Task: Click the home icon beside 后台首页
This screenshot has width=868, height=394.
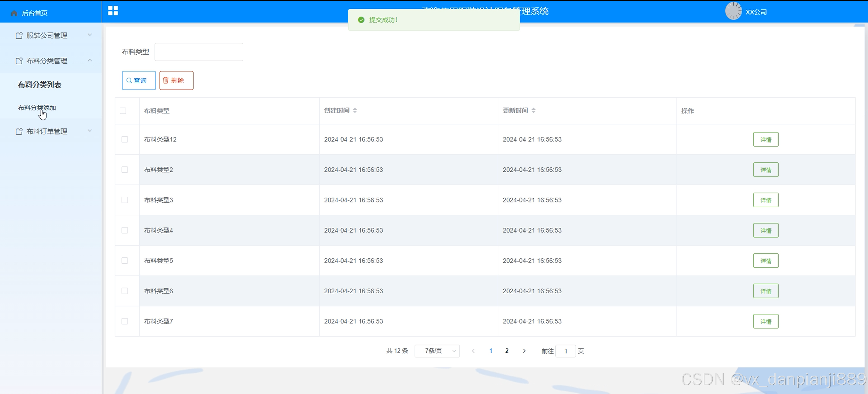Action: 14,13
